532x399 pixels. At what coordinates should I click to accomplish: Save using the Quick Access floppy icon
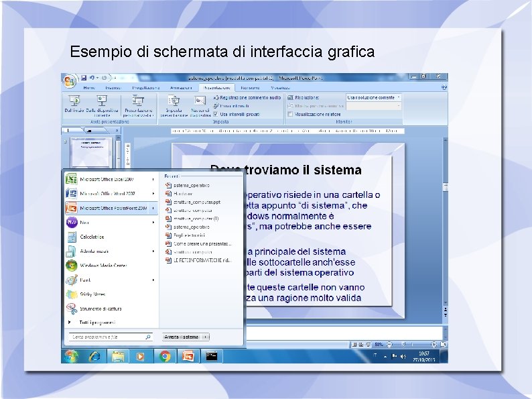[84, 78]
